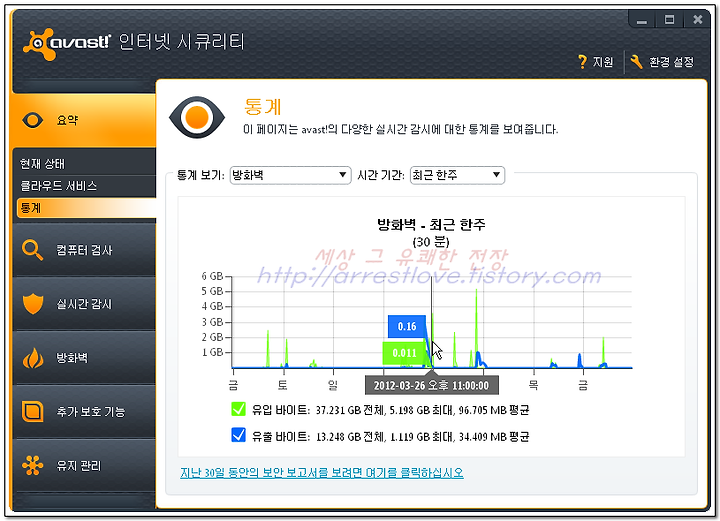Viewport: 720px width, 521px height.
Task: Open 현재 상태 submenu item
Action: 43,164
